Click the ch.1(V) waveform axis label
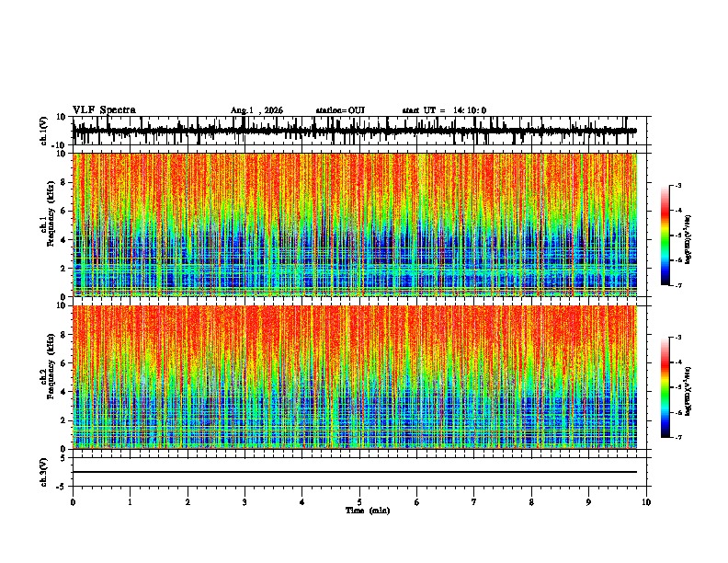The width and height of the screenshot is (728, 563). (x=44, y=131)
